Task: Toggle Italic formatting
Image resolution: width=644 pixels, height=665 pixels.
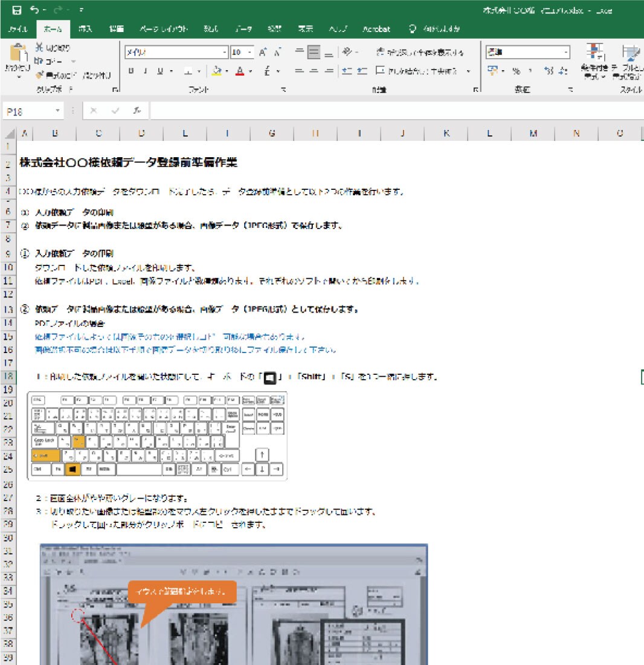Action: click(x=146, y=71)
